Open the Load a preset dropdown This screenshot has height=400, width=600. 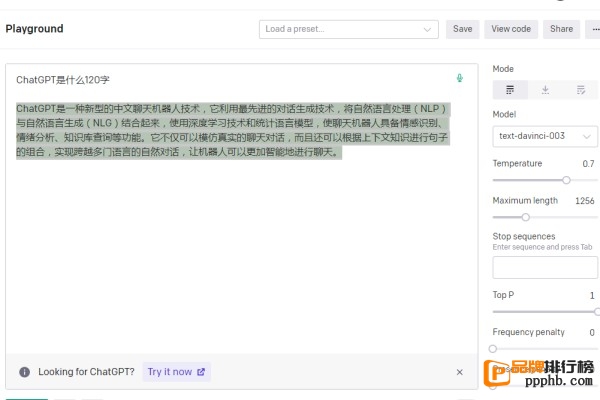tap(349, 29)
